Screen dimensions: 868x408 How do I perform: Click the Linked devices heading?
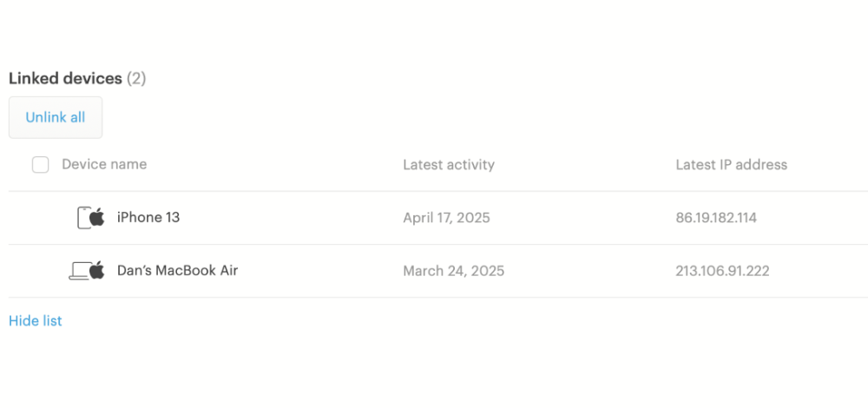tap(65, 79)
